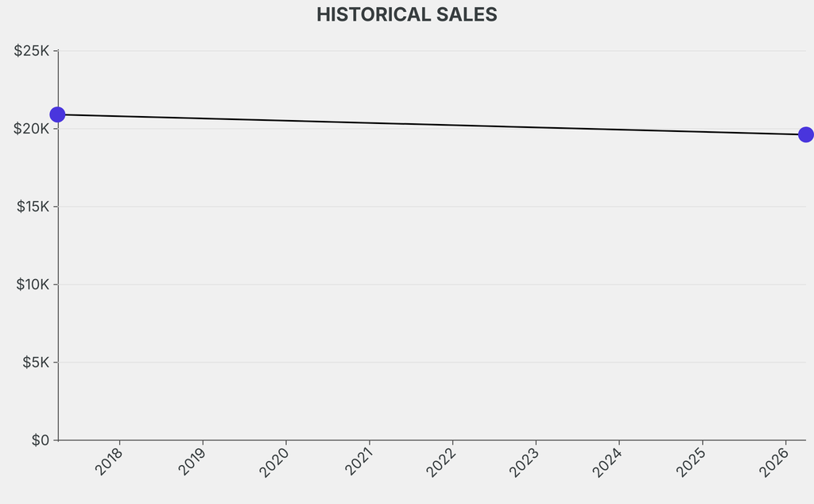This screenshot has width=814, height=504.
Task: Click the vertical y-axis line
Action: [58, 278]
